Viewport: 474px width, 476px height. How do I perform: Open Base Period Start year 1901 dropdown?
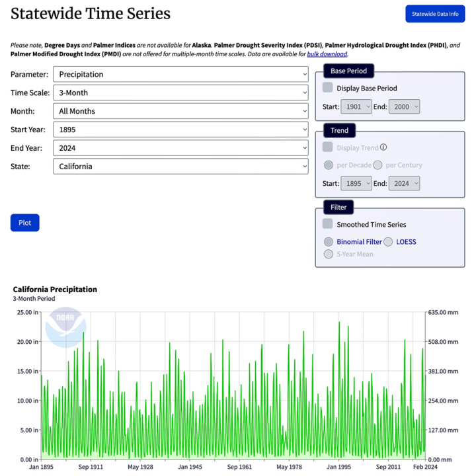pyautogui.click(x=356, y=106)
